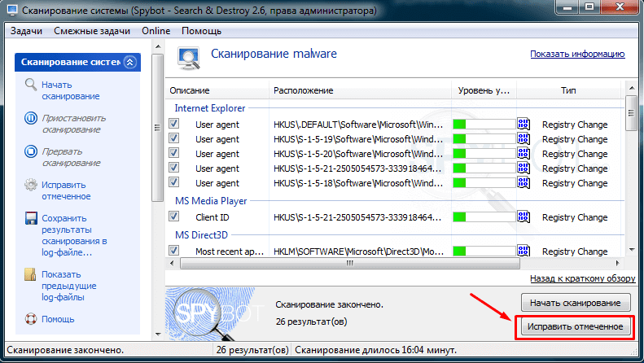Screen dimensions: 644x363
Task: Uncheck the User agent entry for HKUS\.DEFAULT
Action: 173,123
